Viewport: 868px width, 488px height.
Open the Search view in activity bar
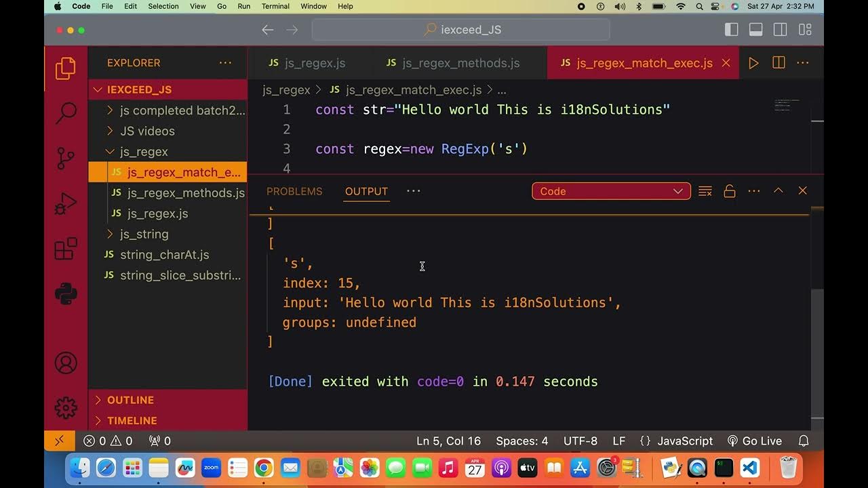[x=66, y=113]
